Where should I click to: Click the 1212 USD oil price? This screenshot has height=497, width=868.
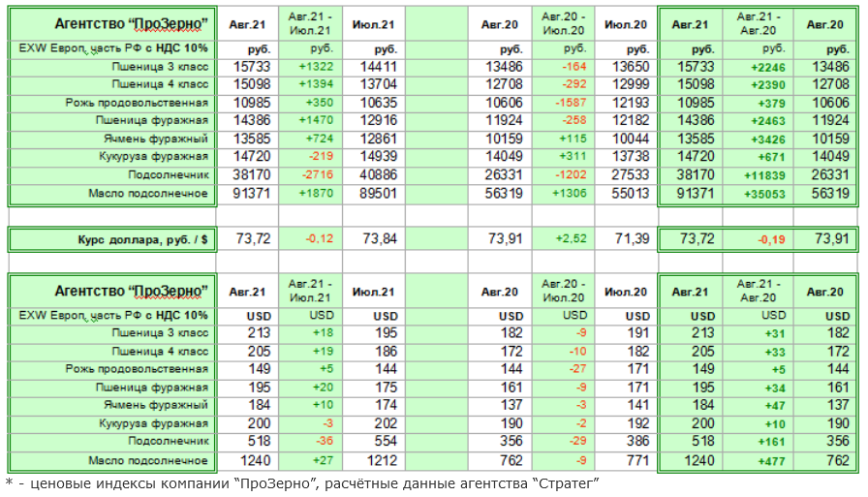[382, 460]
